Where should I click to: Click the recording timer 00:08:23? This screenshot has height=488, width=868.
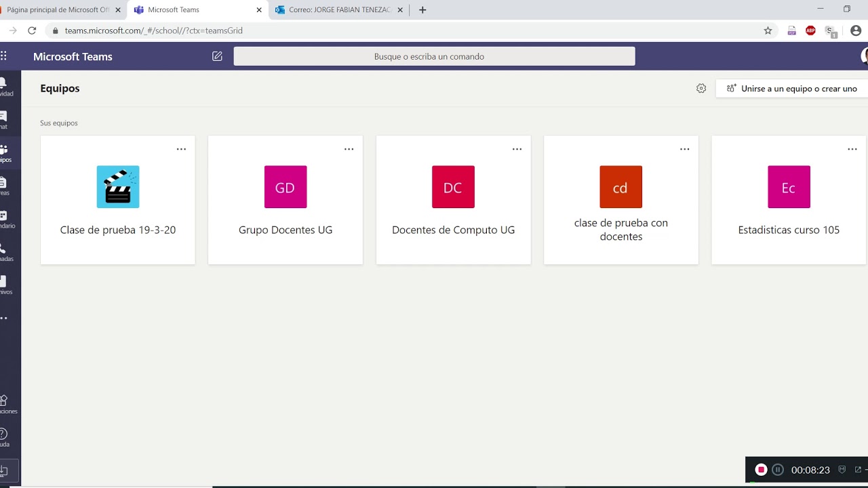coord(810,470)
